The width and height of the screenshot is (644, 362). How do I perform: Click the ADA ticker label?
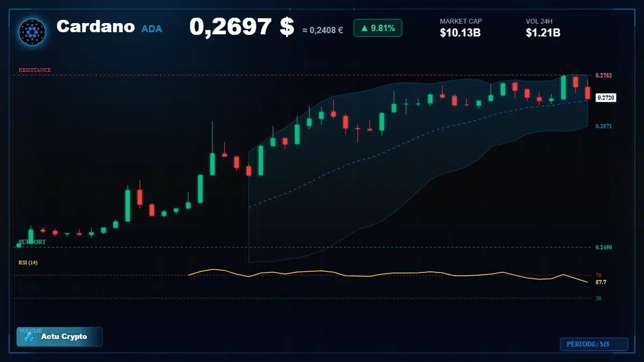pos(152,29)
